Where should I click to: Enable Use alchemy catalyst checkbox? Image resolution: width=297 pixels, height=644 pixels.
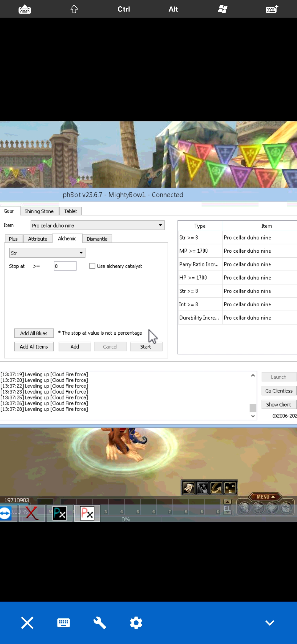click(92, 266)
